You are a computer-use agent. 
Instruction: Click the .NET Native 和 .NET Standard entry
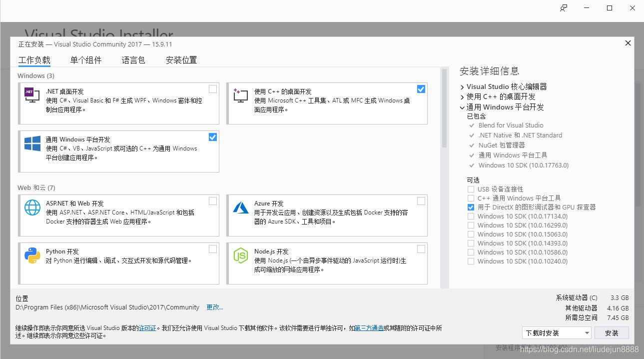pyautogui.click(x=520, y=135)
